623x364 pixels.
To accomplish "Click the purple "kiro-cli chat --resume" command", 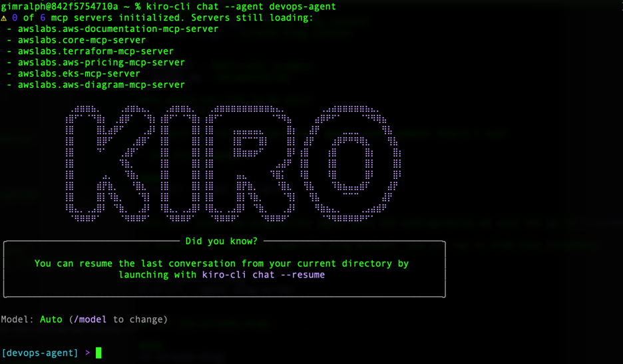I will 264,274.
